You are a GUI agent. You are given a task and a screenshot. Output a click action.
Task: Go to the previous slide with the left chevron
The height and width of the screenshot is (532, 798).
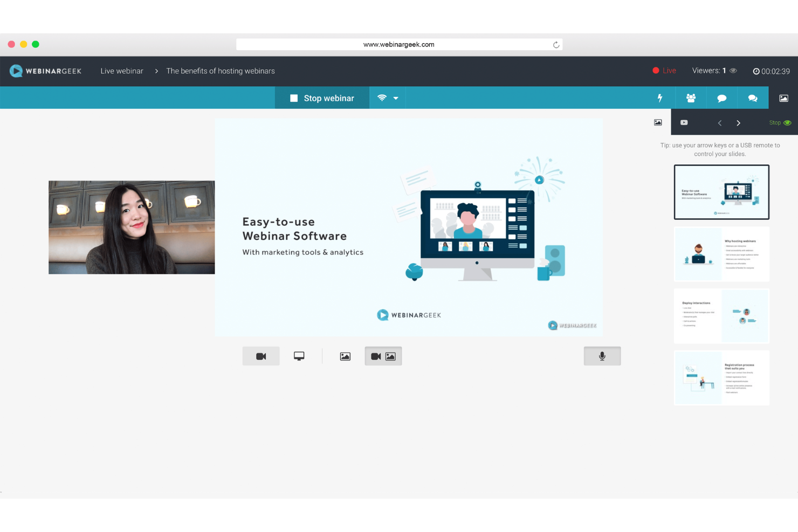click(x=720, y=122)
